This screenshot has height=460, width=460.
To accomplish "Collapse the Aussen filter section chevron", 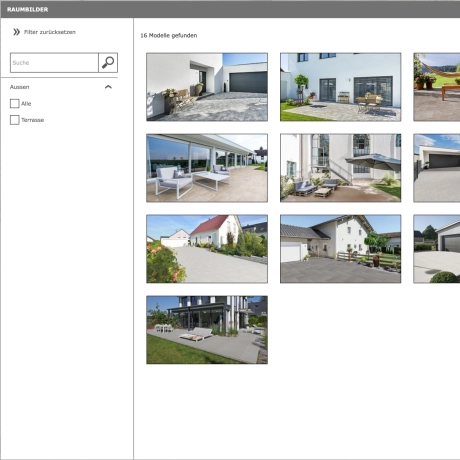I will pyautogui.click(x=108, y=87).
